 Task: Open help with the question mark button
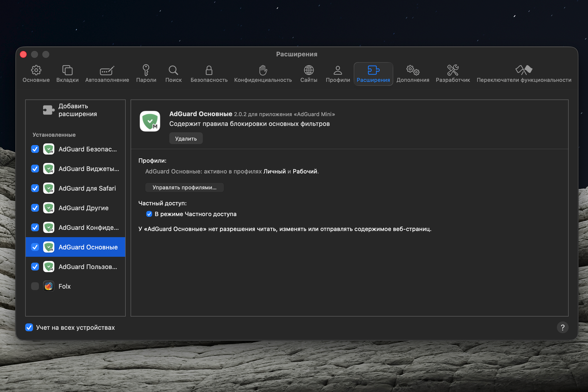point(563,327)
